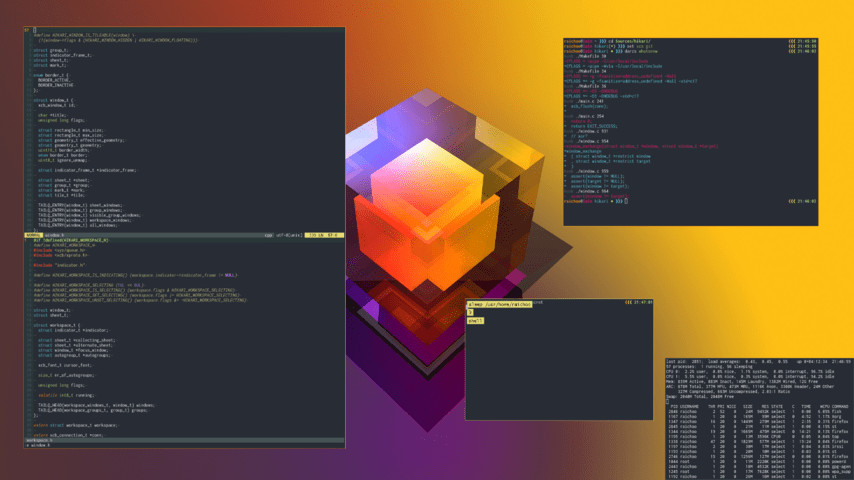The height and width of the screenshot is (480, 854).
Task: Click highlighted 'sleep /usr/home/raichoo' hint label
Action: [x=499, y=305]
